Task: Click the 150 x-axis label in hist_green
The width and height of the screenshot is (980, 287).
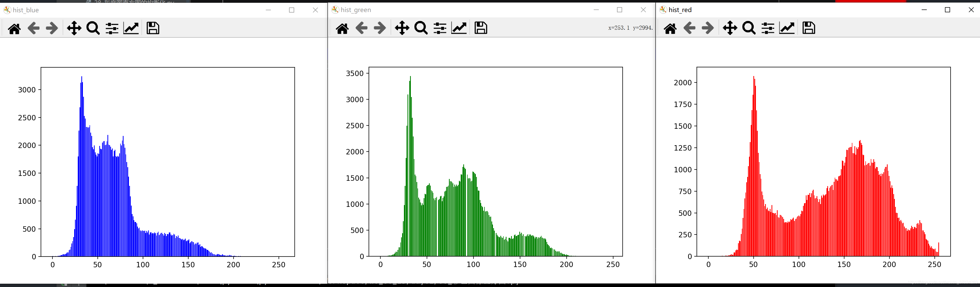Action: pos(520,264)
